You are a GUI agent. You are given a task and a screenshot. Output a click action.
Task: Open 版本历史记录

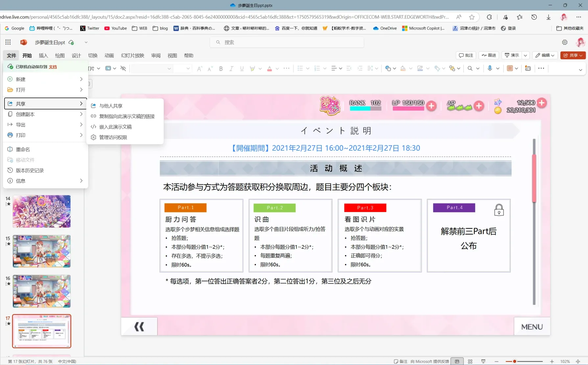pos(45,170)
